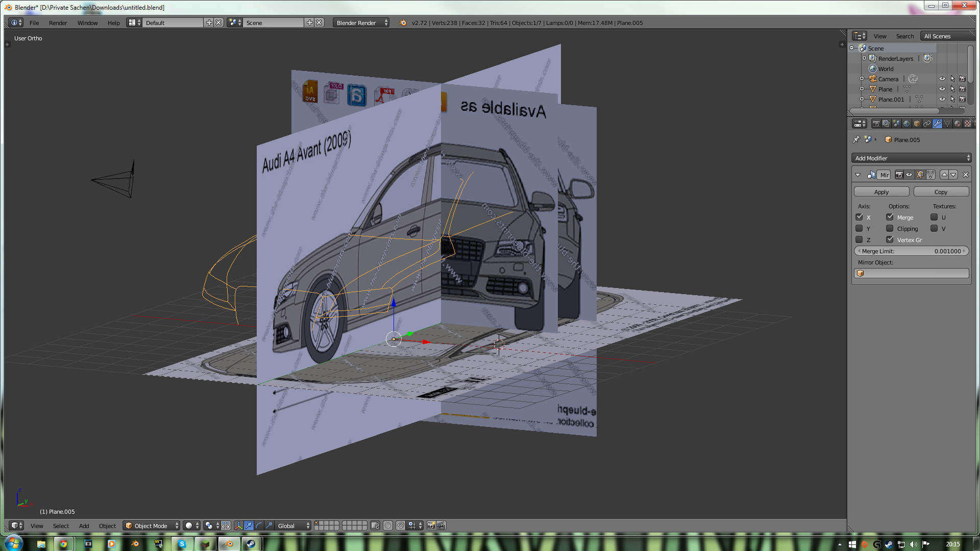
Task: Click the OpenGL render image camera icon
Action: [x=431, y=525]
